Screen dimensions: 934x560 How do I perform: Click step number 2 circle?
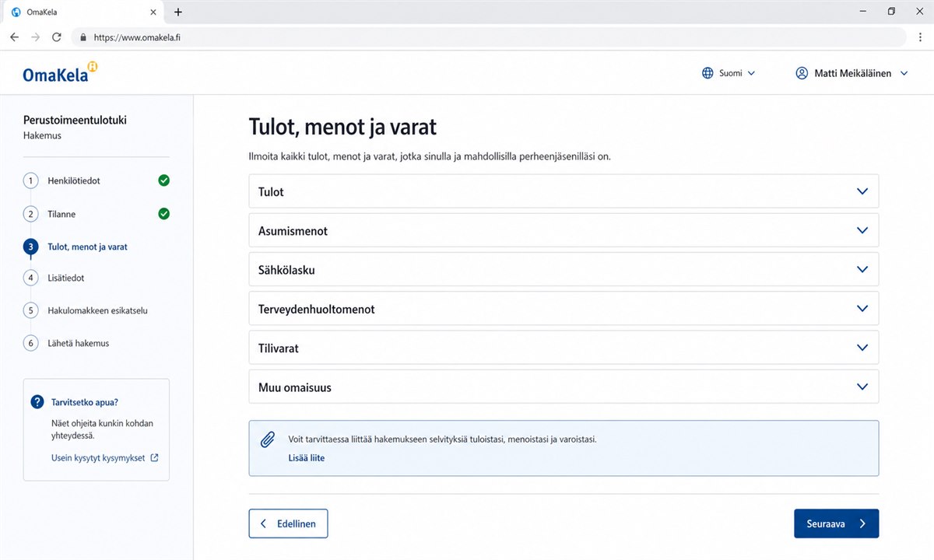click(30, 214)
